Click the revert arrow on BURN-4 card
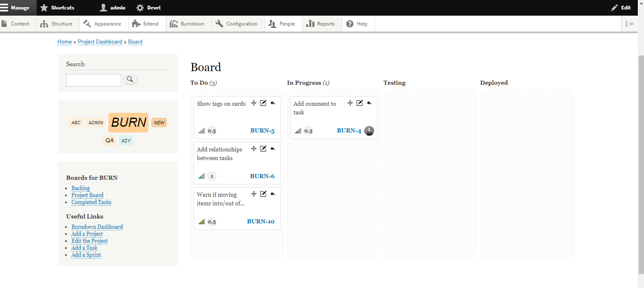 (369, 102)
